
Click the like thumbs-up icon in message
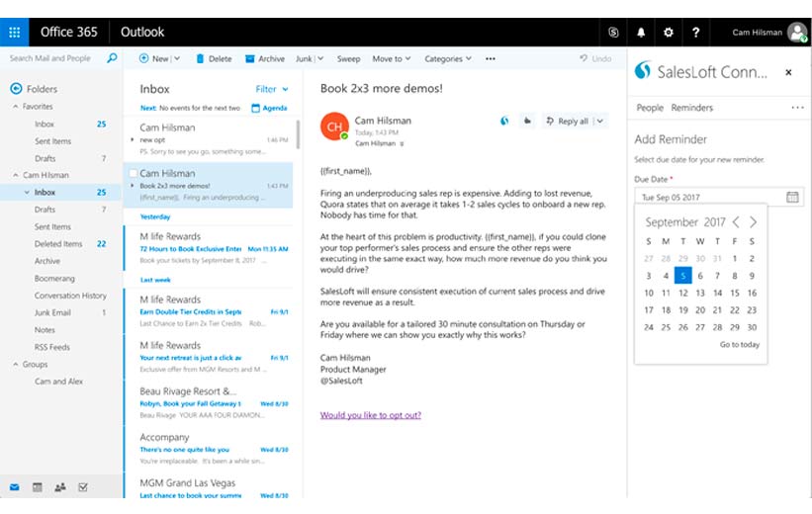click(x=527, y=122)
